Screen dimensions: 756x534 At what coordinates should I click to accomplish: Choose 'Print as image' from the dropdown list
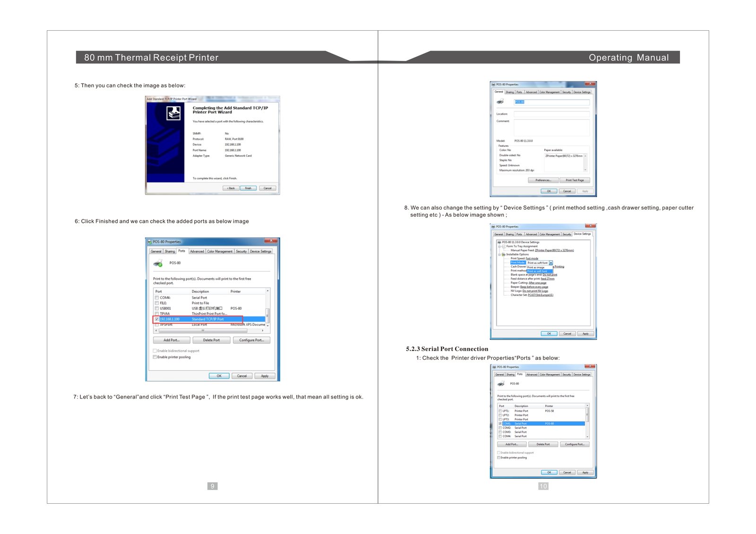(x=536, y=267)
